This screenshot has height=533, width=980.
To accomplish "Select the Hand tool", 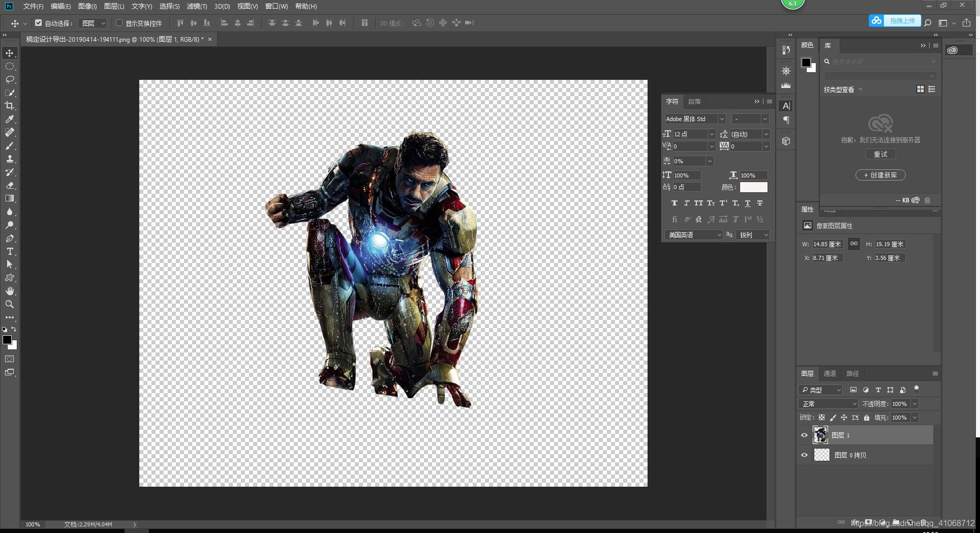I will (x=10, y=291).
